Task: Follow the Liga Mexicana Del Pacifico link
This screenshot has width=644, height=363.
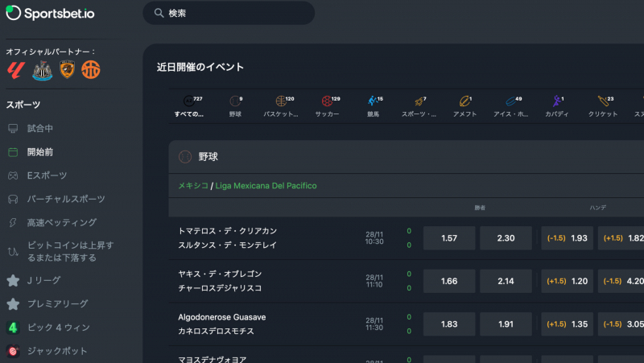Action: 266,186
